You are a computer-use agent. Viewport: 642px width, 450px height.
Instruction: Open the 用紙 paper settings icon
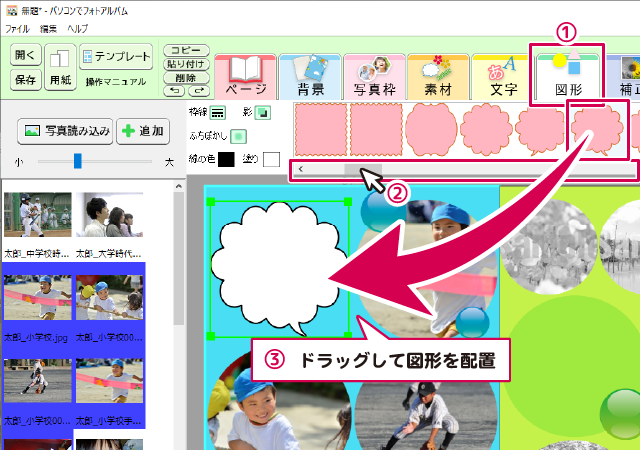[60, 67]
